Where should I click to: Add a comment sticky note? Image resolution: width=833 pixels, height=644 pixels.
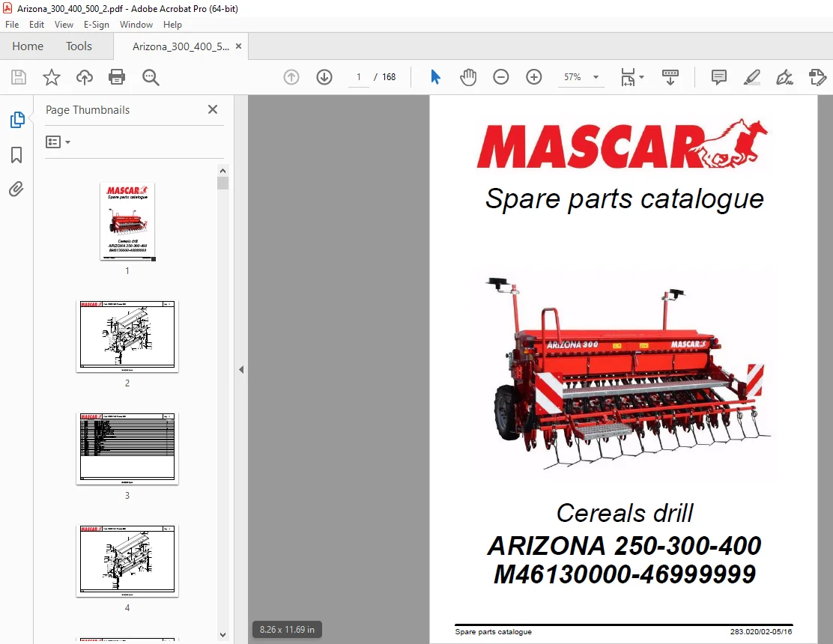(x=719, y=77)
